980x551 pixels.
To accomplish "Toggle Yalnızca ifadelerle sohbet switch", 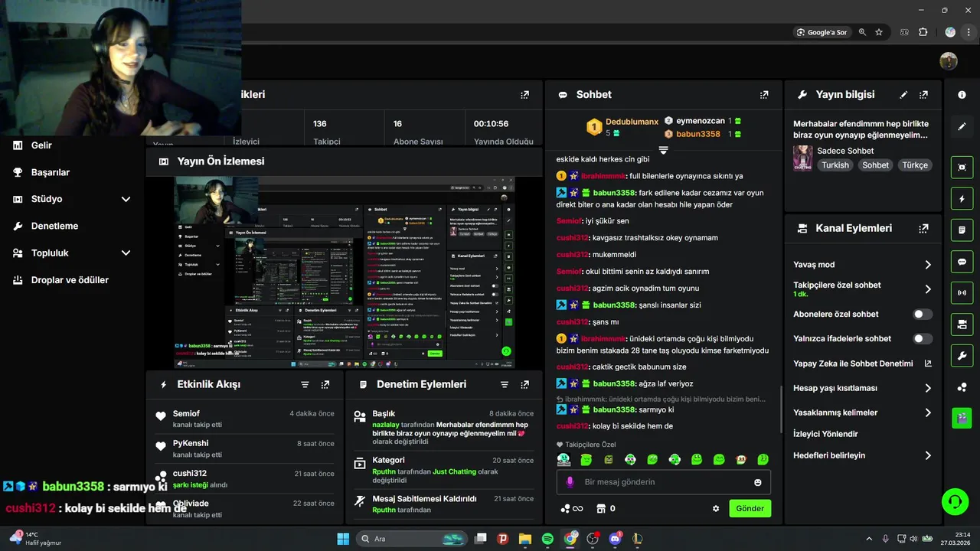I will (923, 338).
